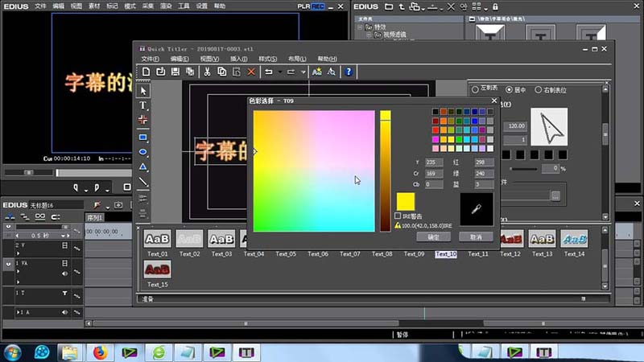Viewport: 644px width, 362px height.
Task: Click the New file icon in Quick Titler toolbar
Action: (146, 72)
